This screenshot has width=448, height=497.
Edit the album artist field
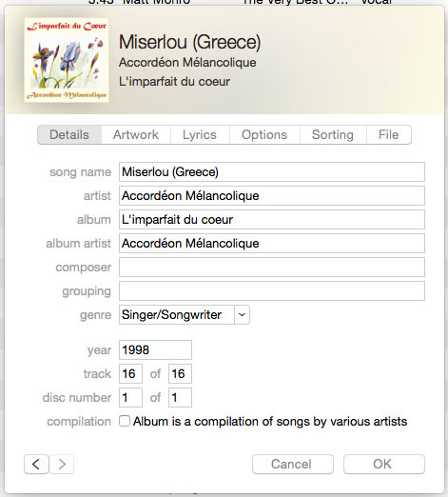click(272, 243)
